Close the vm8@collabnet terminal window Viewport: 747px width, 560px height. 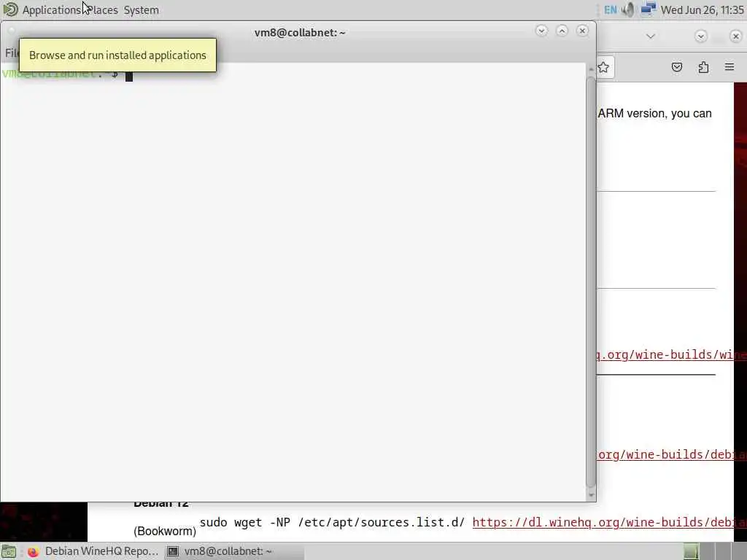coord(582,31)
